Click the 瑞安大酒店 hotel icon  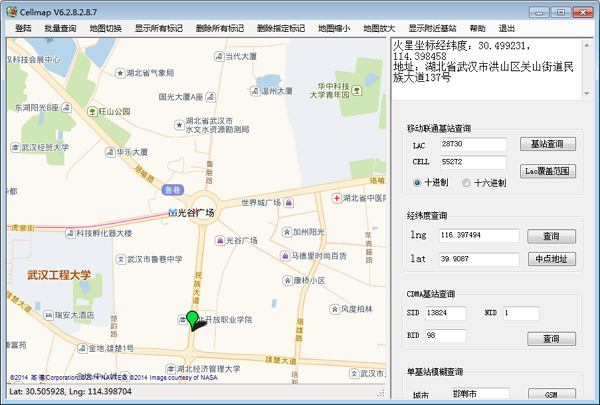[48, 315]
